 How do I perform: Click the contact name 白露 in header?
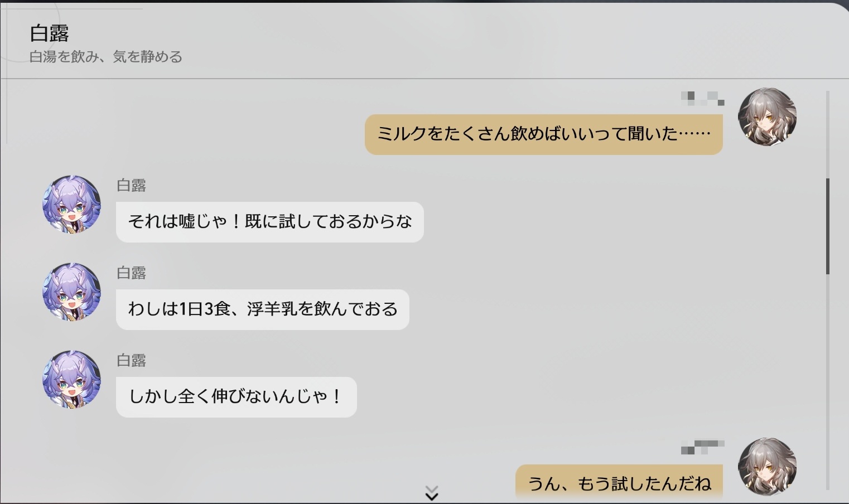(50, 34)
